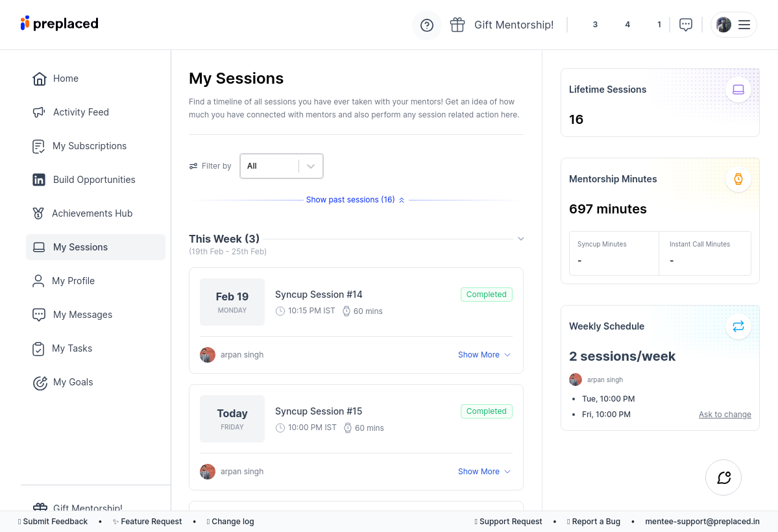Click the Achievements Hub medal icon

(38, 213)
